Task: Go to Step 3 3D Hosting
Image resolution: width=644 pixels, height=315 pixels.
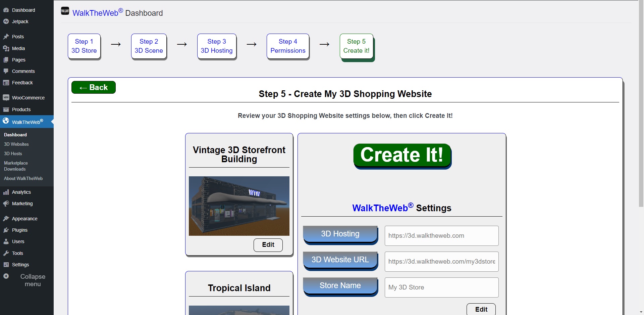Action: tap(217, 46)
